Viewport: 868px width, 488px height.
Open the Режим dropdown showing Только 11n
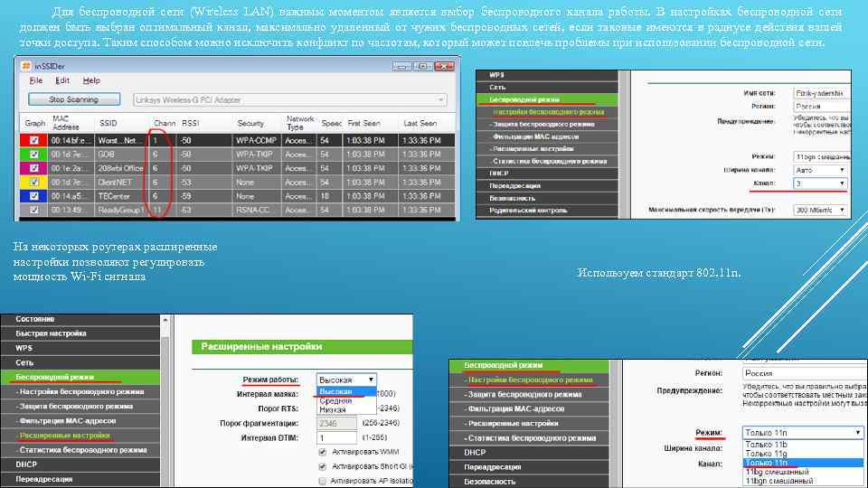[803, 433]
